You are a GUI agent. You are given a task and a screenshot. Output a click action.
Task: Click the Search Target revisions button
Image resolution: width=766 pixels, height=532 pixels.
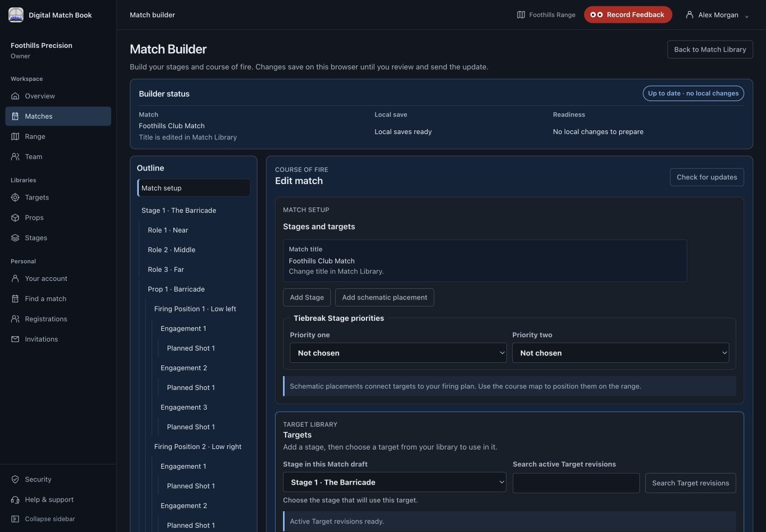(x=690, y=483)
